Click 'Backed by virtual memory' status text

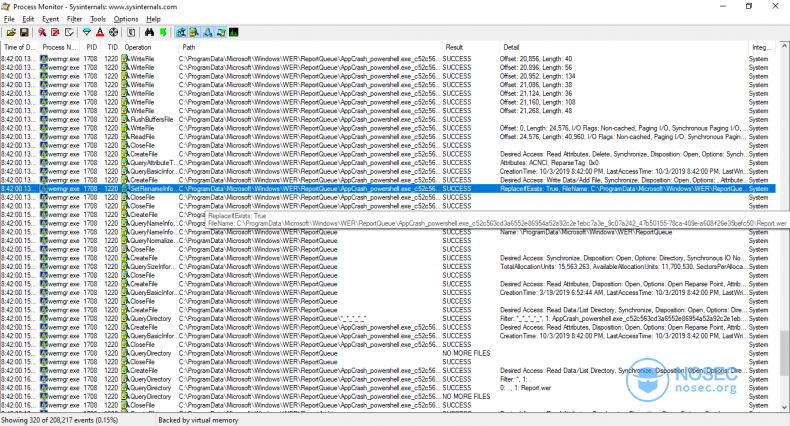pos(199,420)
